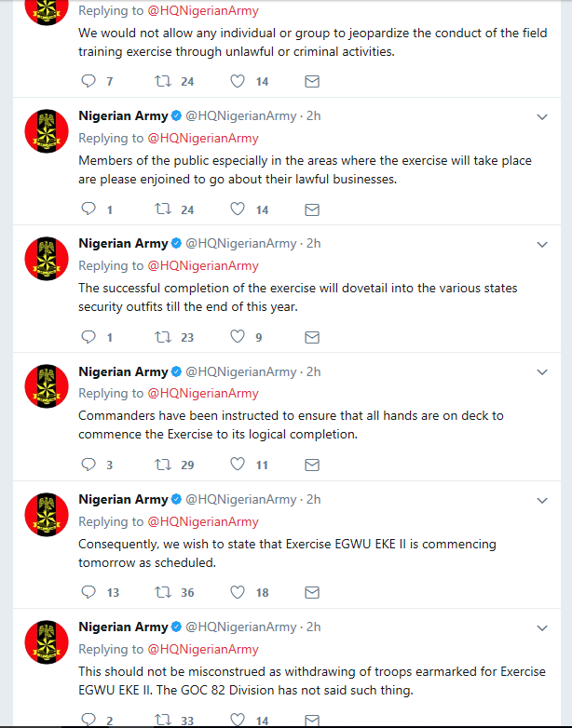Retweet the 'Members of the public' tweet

tap(164, 209)
